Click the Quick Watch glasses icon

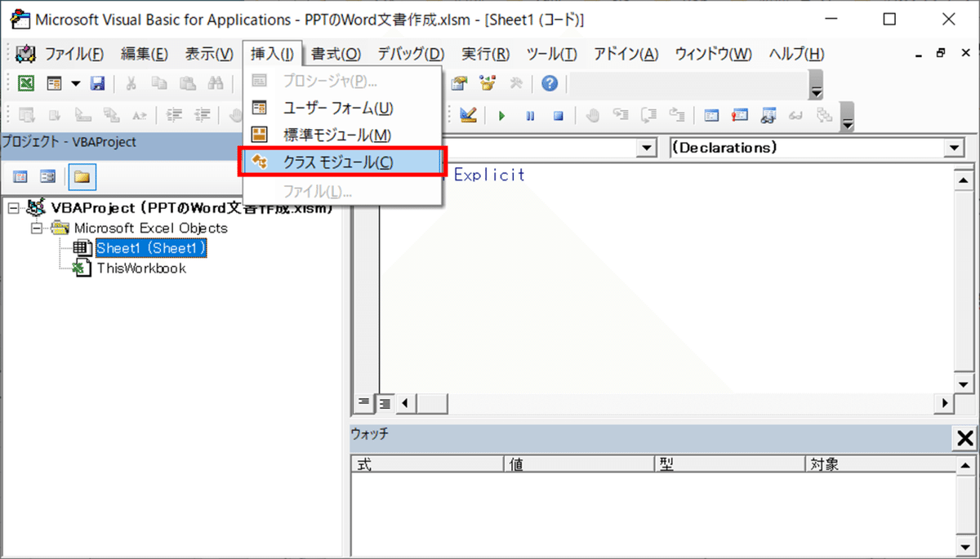[x=796, y=115]
